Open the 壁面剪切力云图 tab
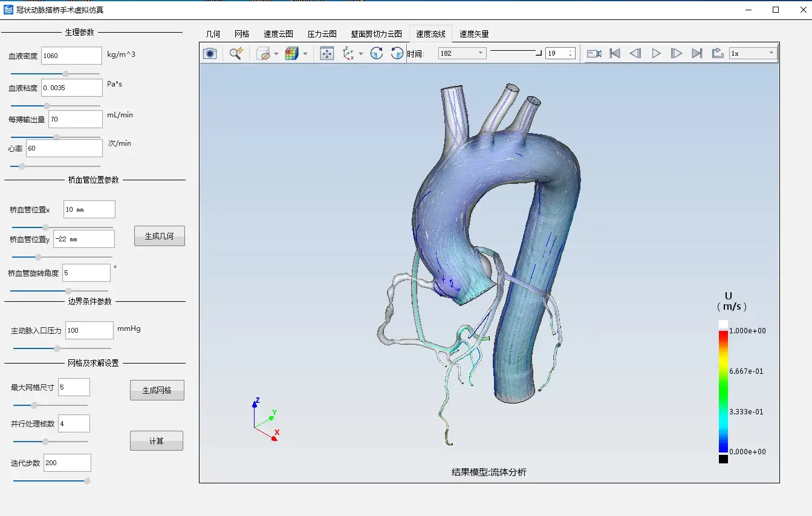 click(376, 34)
